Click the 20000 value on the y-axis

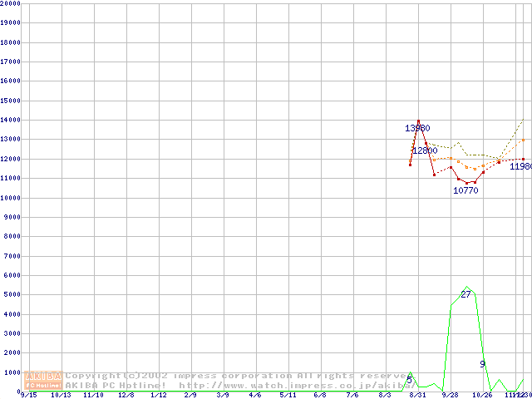(x=11, y=3)
